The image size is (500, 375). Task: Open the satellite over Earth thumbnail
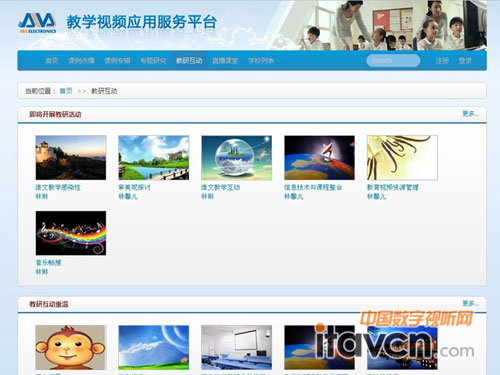coord(319,158)
